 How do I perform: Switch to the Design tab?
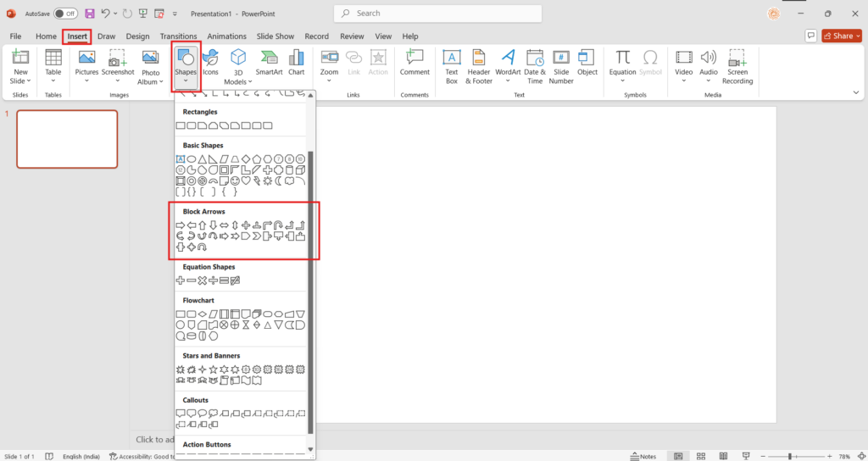[x=137, y=36]
